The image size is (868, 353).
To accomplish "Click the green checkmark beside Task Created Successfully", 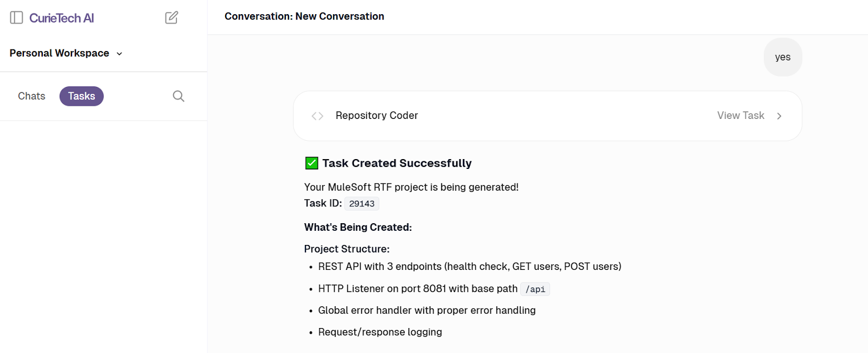I will tap(310, 162).
